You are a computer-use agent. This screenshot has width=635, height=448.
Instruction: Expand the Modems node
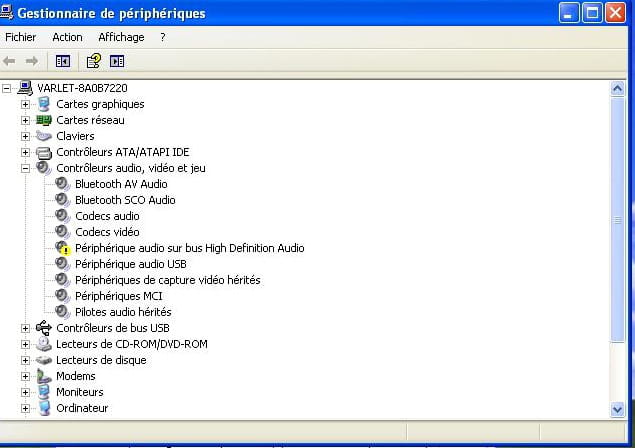pyautogui.click(x=25, y=376)
